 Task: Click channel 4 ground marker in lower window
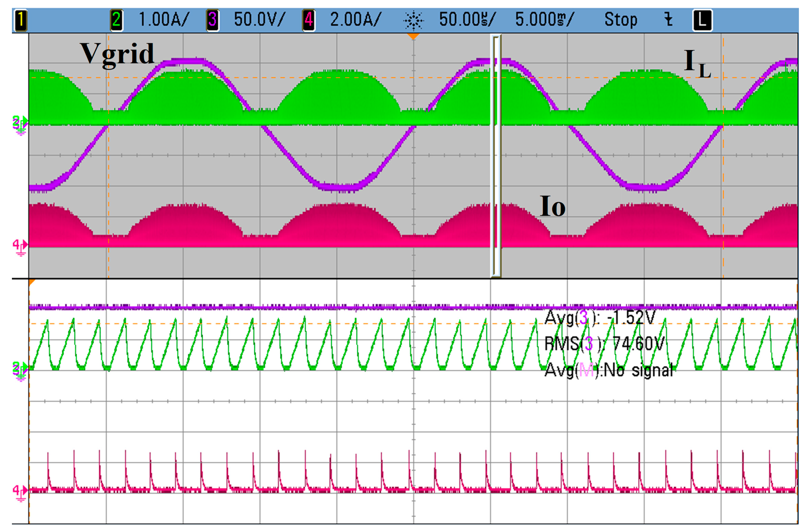click(20, 492)
